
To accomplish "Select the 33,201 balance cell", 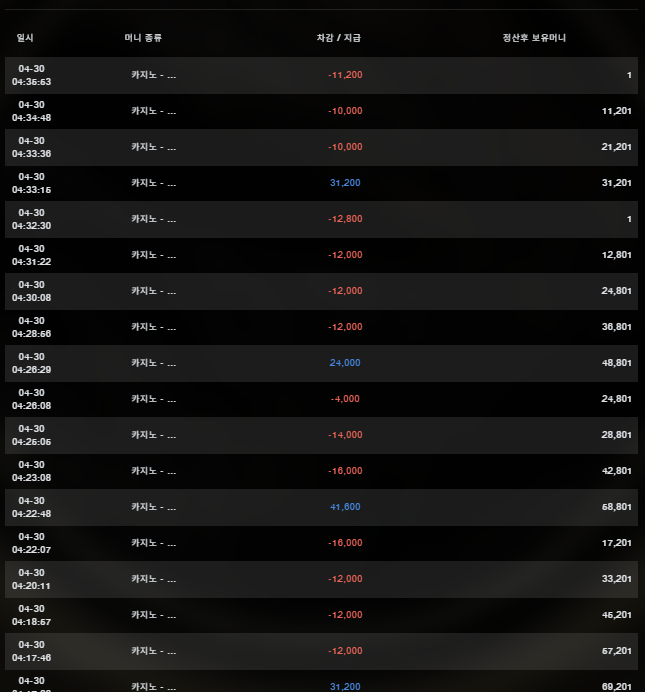I will pos(616,579).
